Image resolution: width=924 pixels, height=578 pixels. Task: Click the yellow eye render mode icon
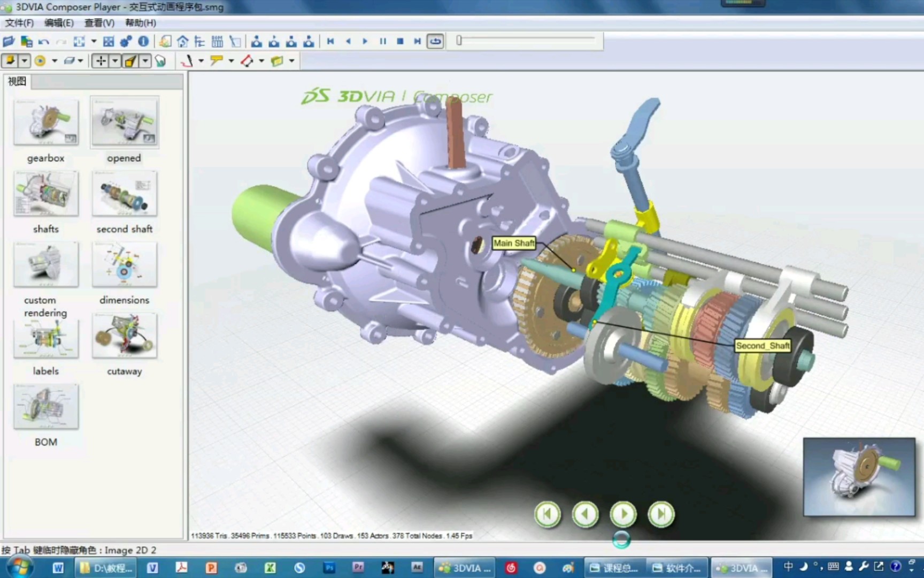[40, 61]
